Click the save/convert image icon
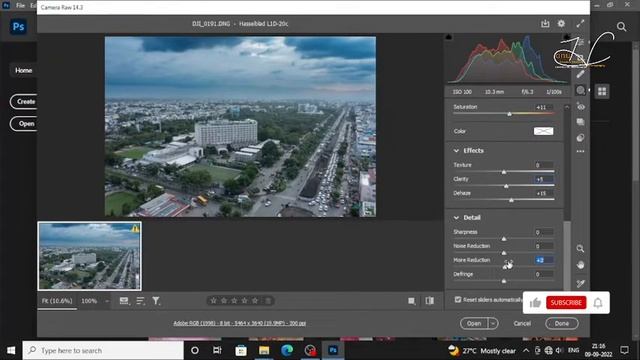This screenshot has height=360, width=640. click(x=545, y=24)
